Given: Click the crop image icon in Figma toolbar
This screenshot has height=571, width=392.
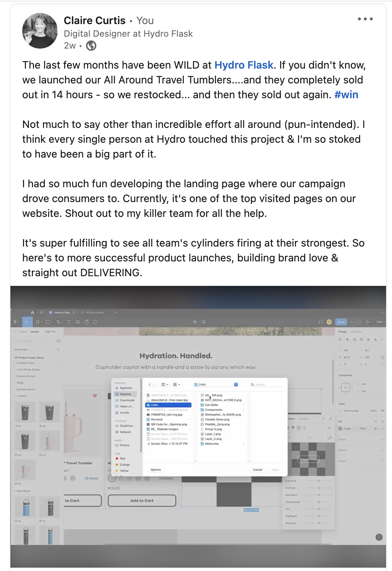Looking at the screenshot, I should coord(204,322).
